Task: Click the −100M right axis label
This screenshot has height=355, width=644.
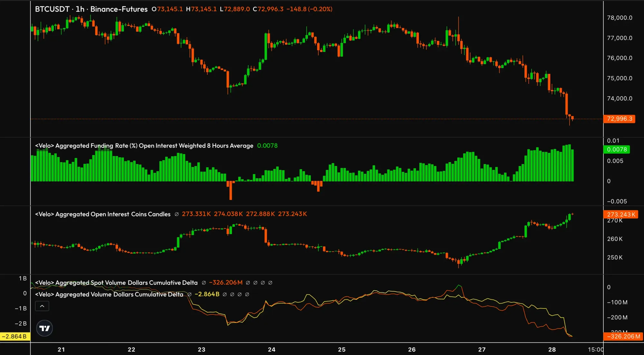Action: point(617,302)
